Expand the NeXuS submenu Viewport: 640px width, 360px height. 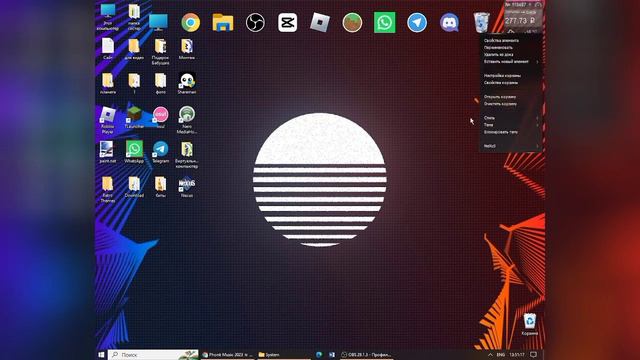[x=510, y=146]
